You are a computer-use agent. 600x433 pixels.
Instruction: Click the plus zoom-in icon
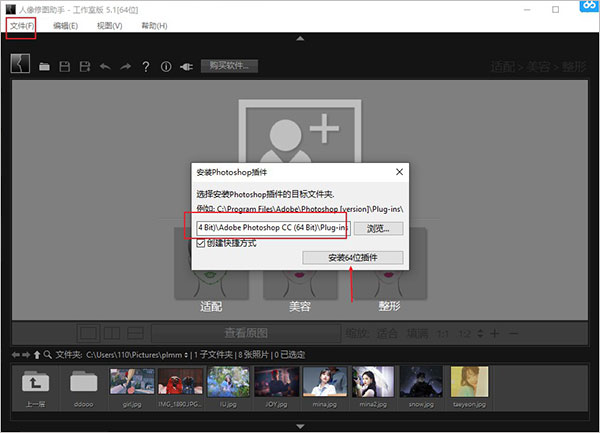point(494,334)
